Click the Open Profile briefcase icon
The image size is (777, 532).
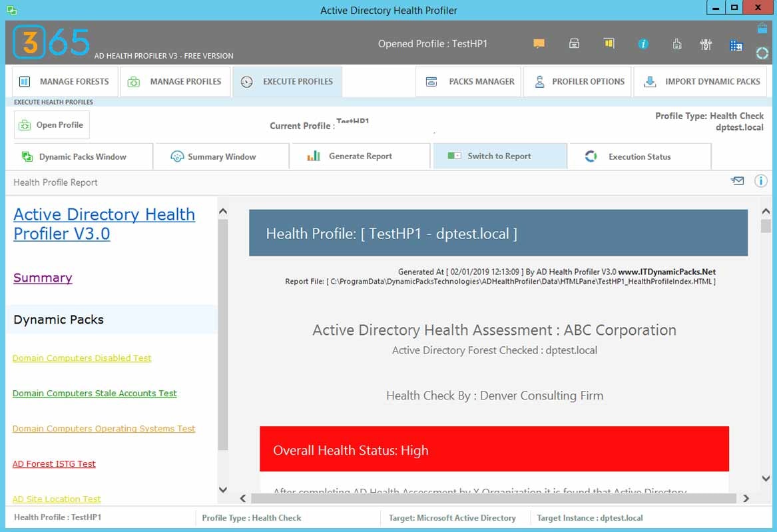click(25, 125)
